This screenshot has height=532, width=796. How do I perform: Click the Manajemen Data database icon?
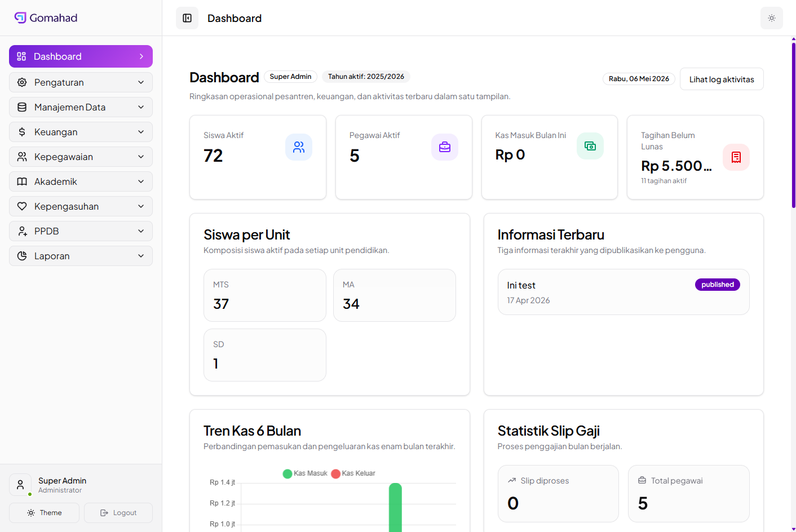(x=22, y=107)
